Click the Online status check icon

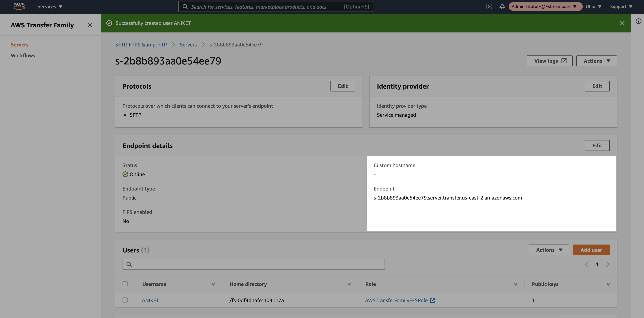125,174
